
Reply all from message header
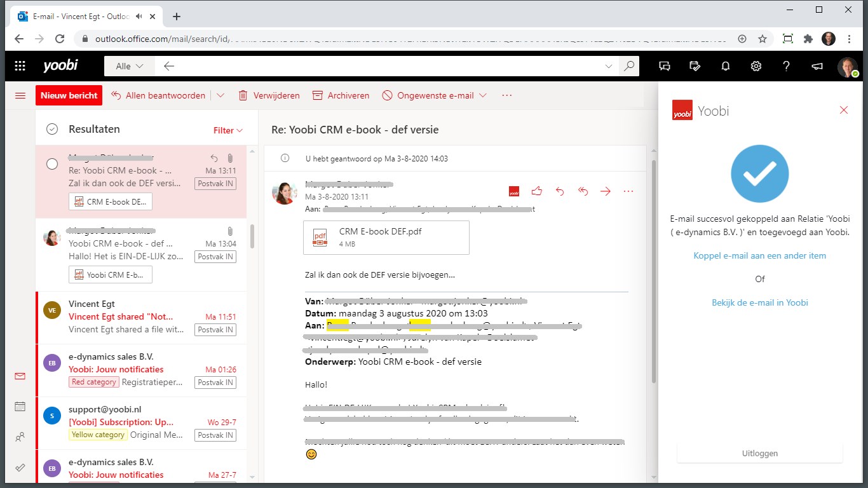pos(583,191)
